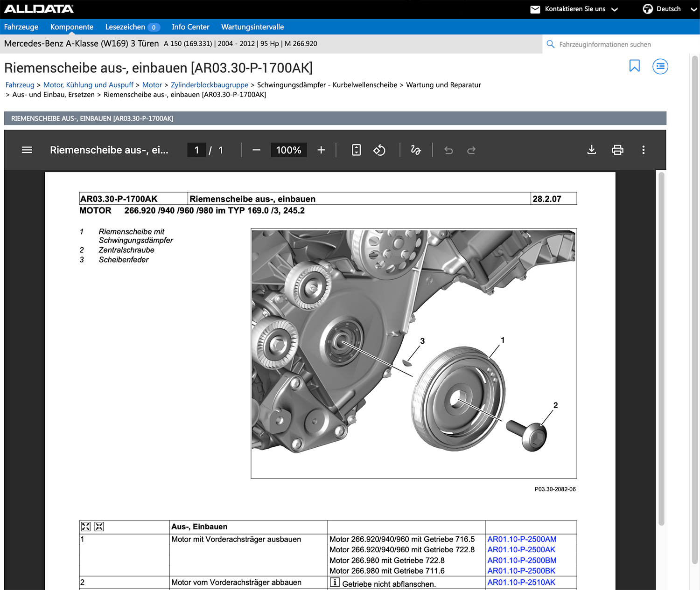The image size is (700, 590).
Task: Click the 100% zoom level field
Action: coord(288,150)
